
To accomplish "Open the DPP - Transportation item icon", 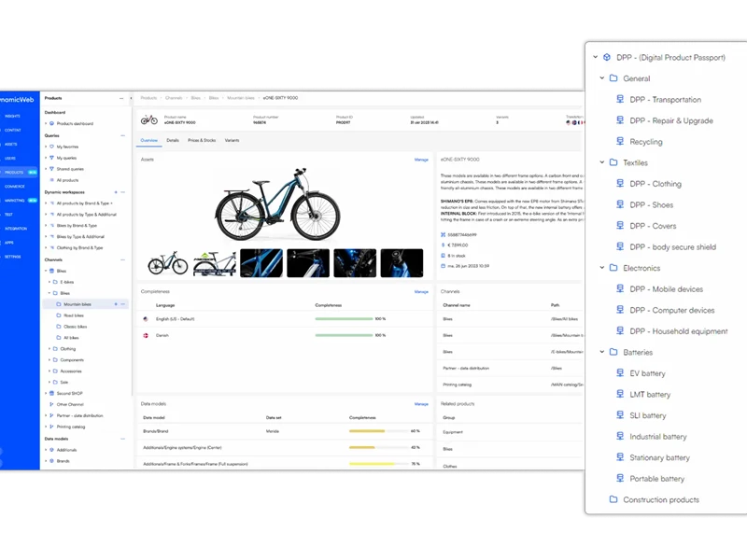I will pos(620,99).
